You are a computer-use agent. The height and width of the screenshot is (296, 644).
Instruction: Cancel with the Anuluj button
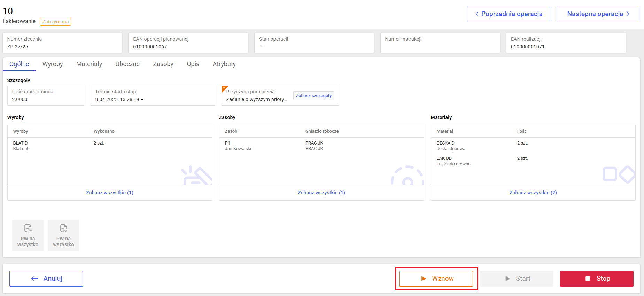(46, 279)
